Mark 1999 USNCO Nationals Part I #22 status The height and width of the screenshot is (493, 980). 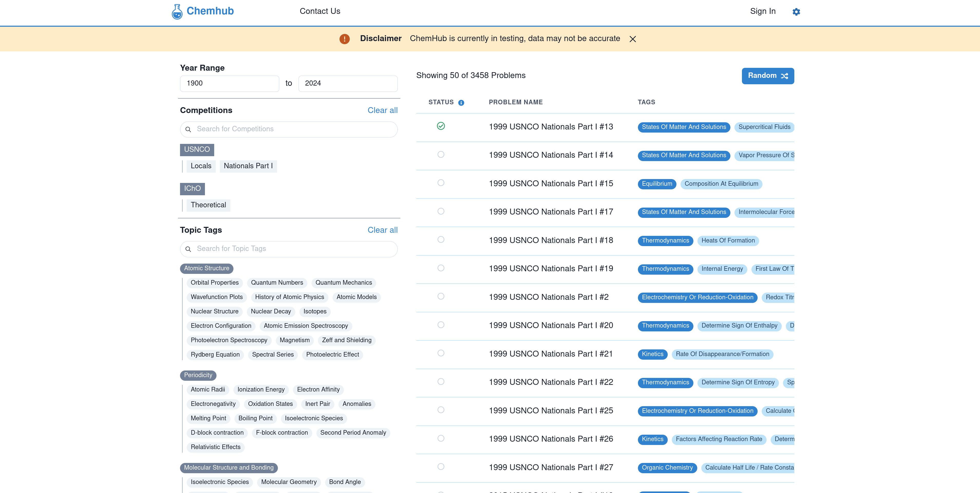(440, 382)
